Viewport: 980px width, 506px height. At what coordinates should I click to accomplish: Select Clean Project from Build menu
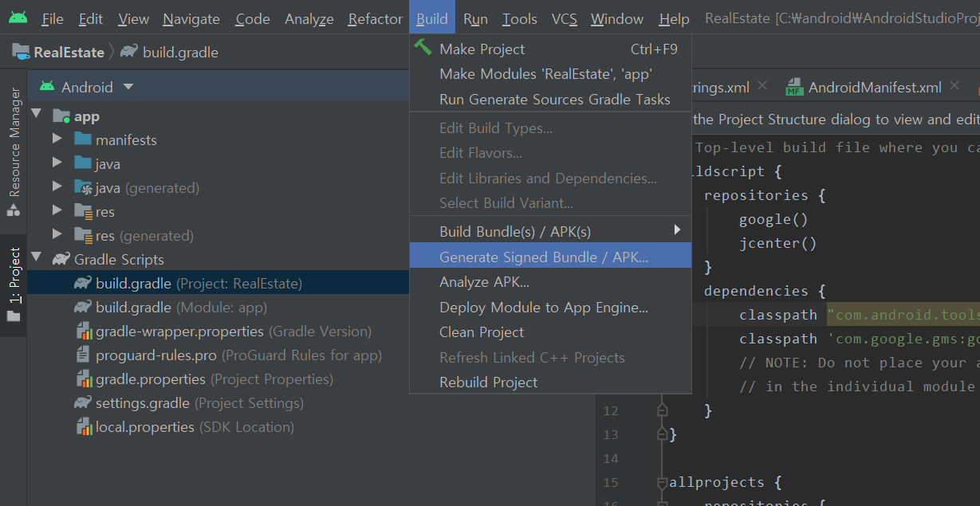(x=482, y=332)
